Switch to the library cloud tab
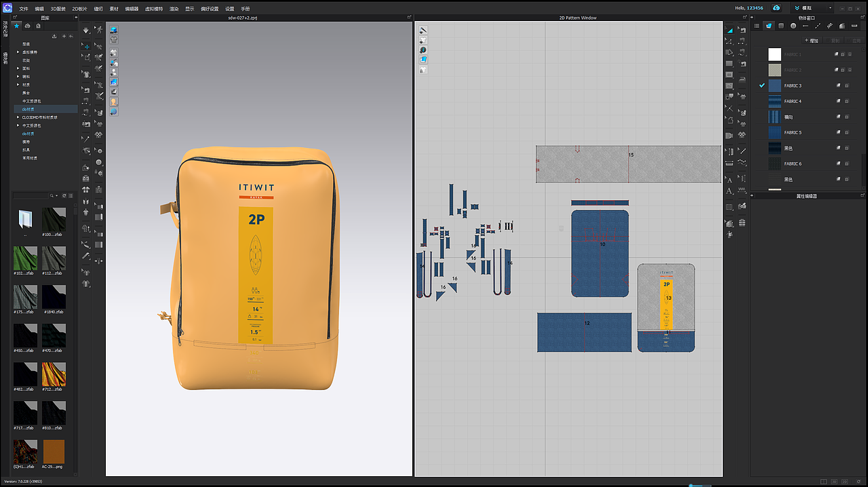This screenshot has height=487, width=868. [x=28, y=26]
